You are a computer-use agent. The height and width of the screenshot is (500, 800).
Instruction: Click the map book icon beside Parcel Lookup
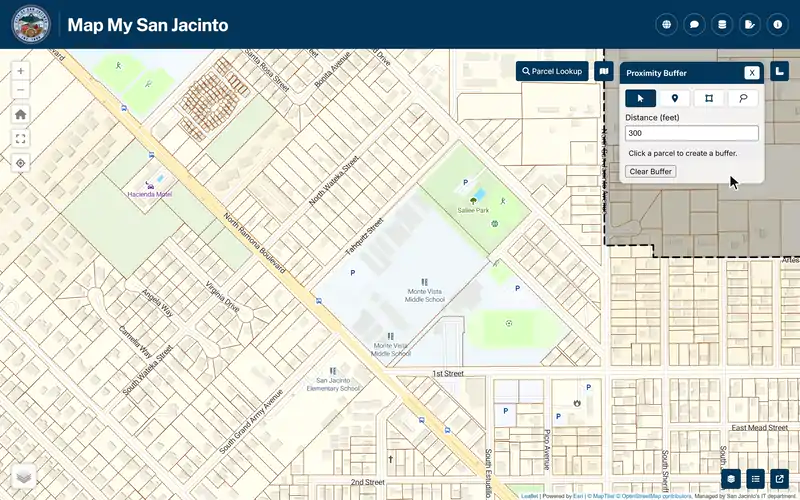[x=604, y=71]
